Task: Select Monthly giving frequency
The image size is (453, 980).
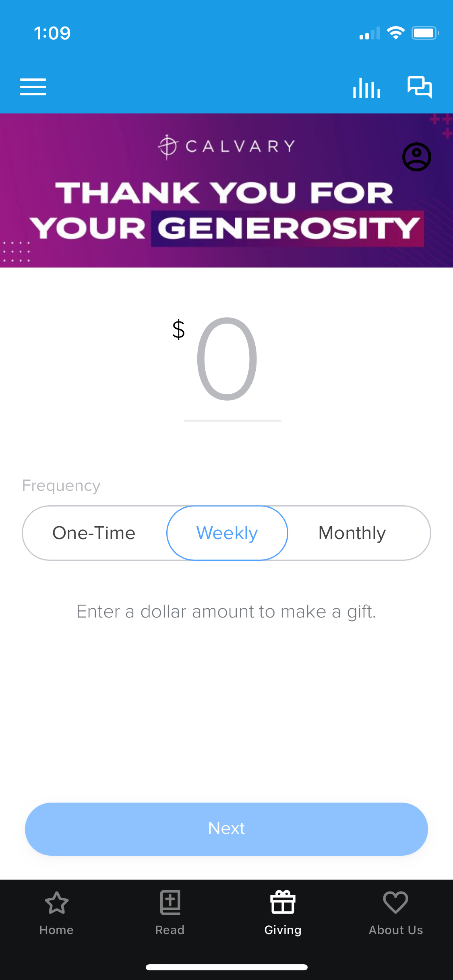Action: 352,533
